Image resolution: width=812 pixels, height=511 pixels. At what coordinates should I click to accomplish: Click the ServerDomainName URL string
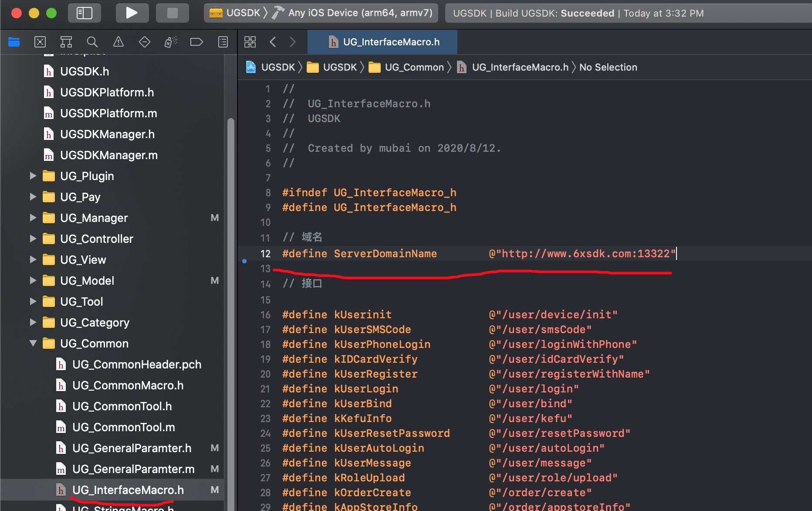582,254
